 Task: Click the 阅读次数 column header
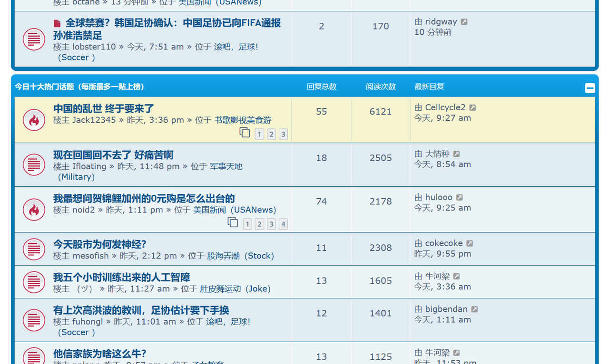pos(381,86)
